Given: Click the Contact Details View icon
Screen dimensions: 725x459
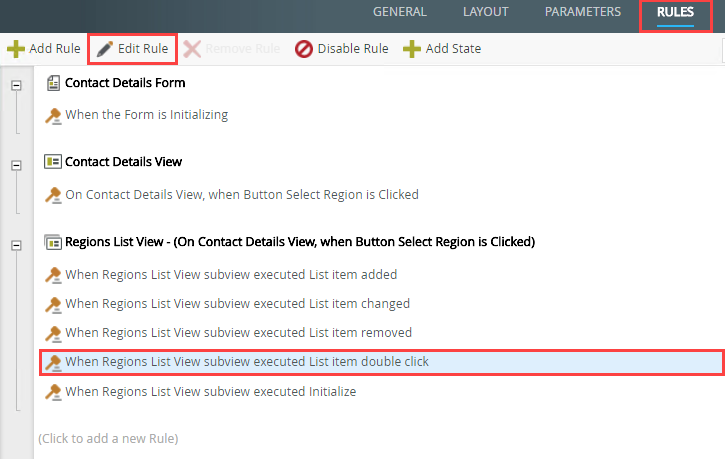Looking at the screenshot, I should tap(53, 161).
